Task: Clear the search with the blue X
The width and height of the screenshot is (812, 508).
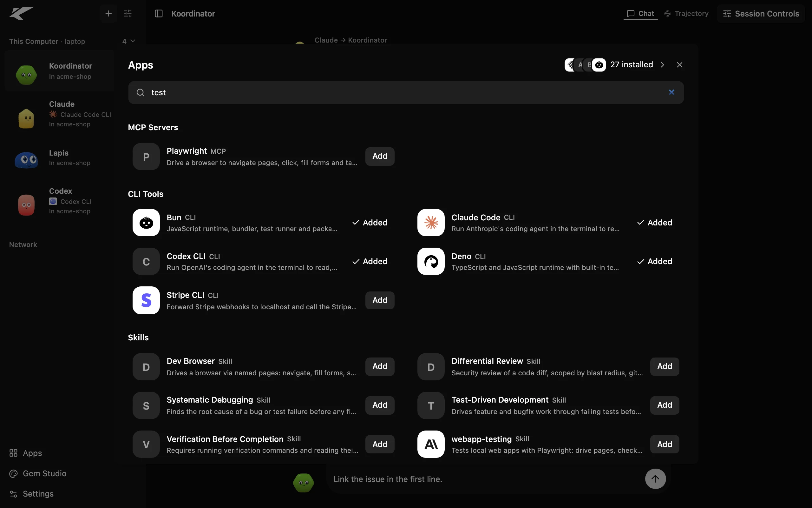Action: [671, 92]
